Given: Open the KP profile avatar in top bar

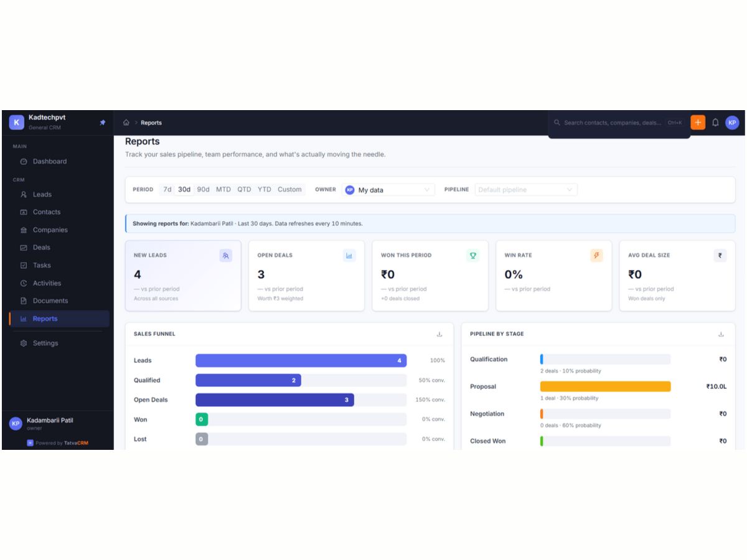Looking at the screenshot, I should [x=732, y=123].
